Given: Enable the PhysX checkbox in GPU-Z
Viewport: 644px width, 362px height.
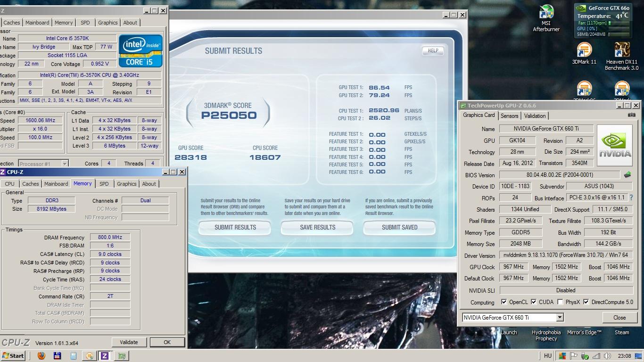Looking at the screenshot, I should (560, 302).
